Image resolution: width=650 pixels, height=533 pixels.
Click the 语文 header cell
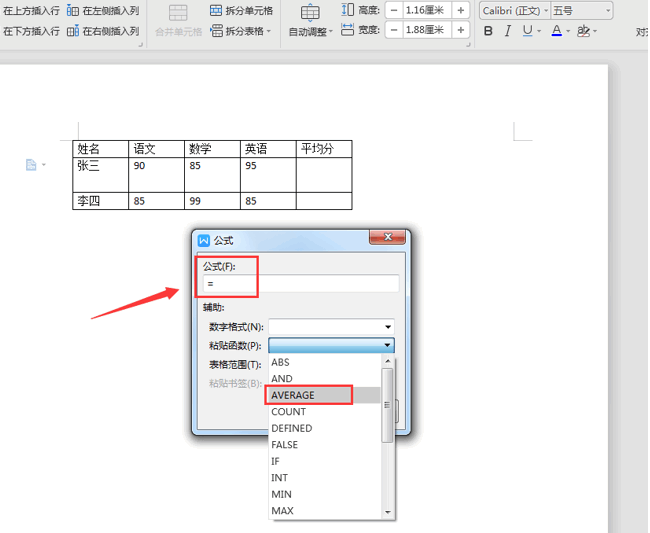(x=156, y=149)
